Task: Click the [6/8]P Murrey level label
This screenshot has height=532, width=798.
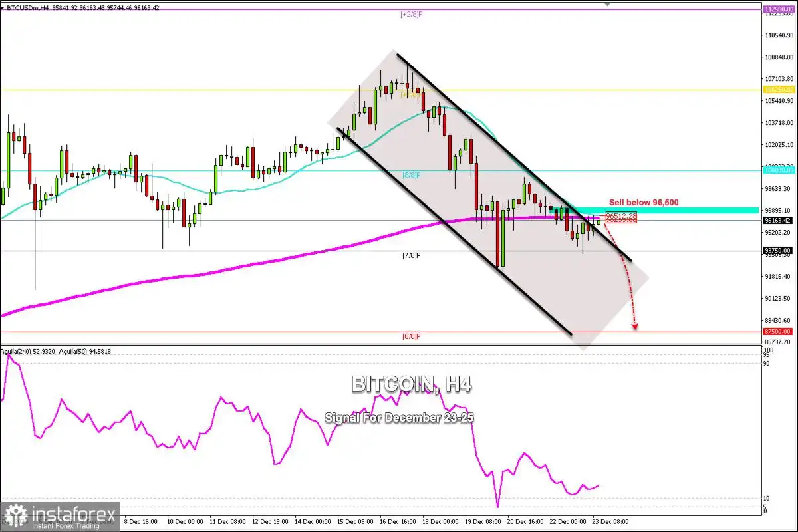Action: tap(412, 336)
